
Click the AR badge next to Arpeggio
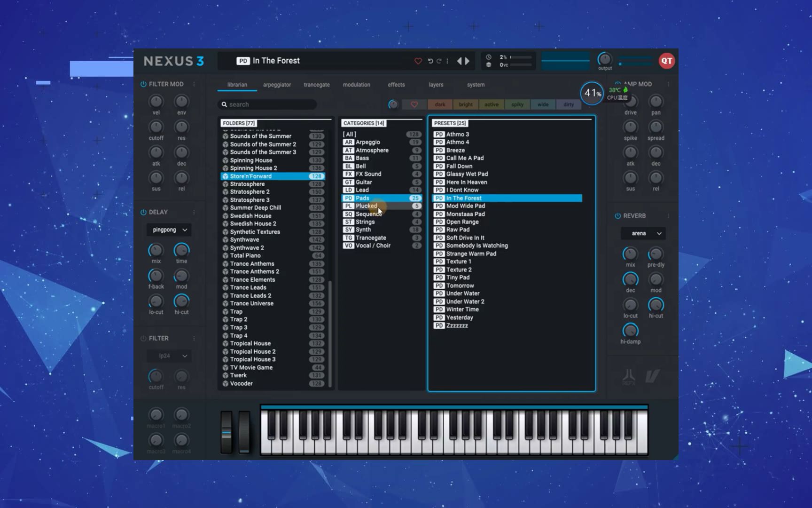click(x=348, y=142)
